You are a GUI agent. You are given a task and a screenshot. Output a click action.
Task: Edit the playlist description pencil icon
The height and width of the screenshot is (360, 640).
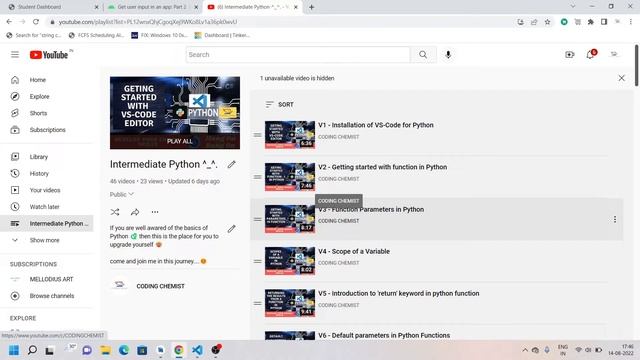(231, 229)
